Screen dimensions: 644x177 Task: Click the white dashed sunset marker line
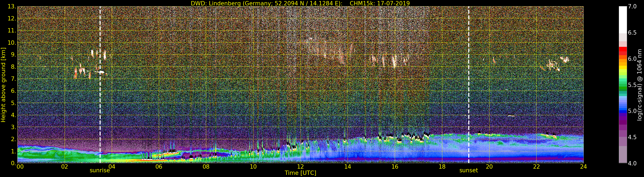point(468,85)
